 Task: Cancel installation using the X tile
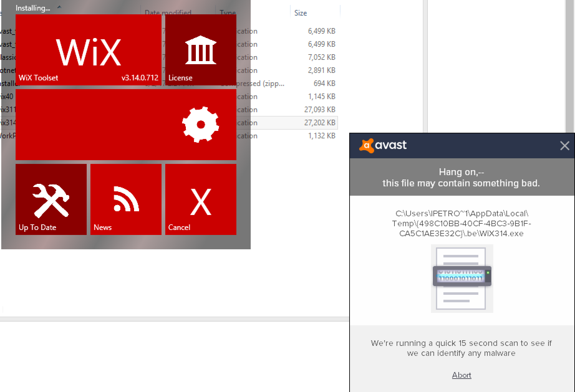(x=201, y=199)
